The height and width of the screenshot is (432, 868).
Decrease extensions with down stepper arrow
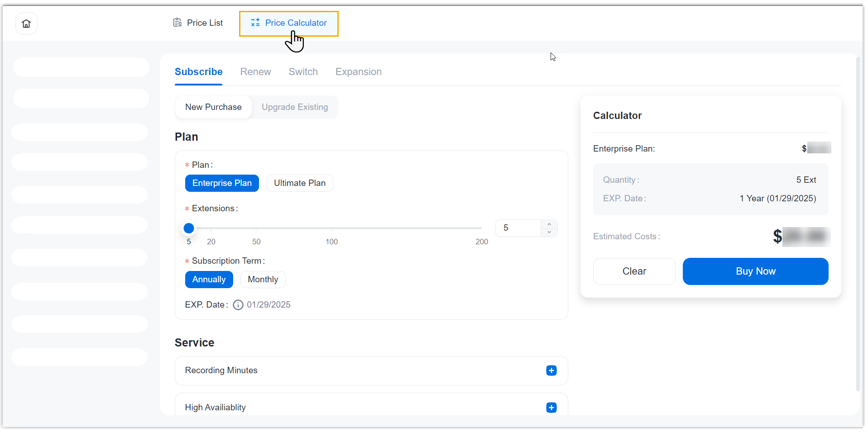click(x=549, y=232)
